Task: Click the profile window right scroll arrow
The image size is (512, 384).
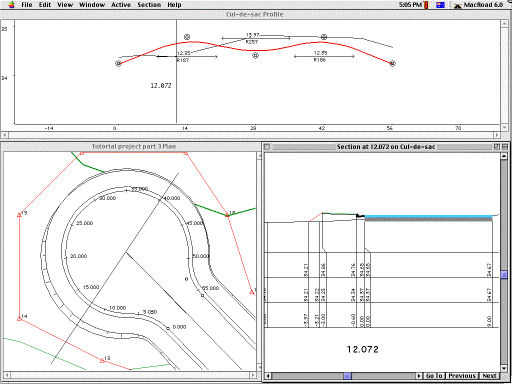Action: pos(497,135)
